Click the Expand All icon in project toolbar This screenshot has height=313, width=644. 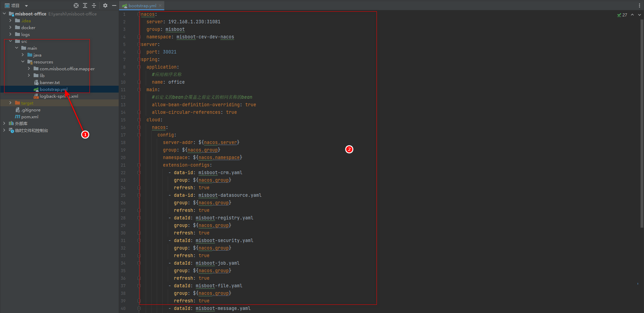point(85,5)
